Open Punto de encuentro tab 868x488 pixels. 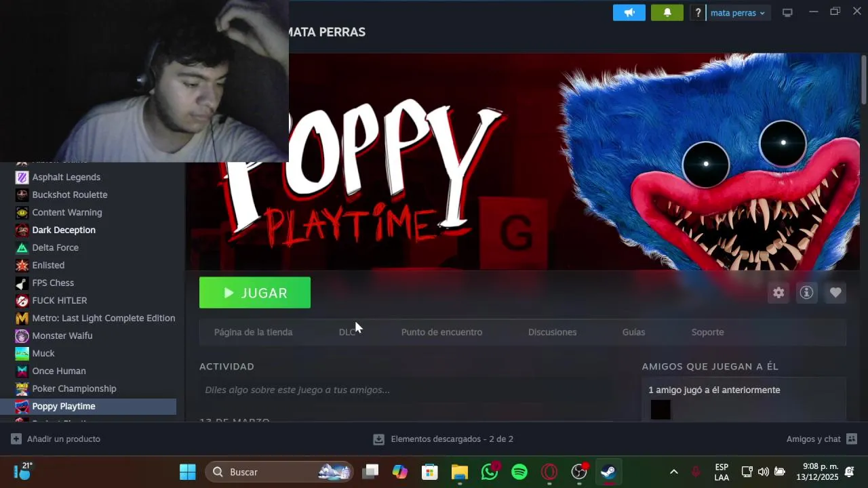pos(442,332)
